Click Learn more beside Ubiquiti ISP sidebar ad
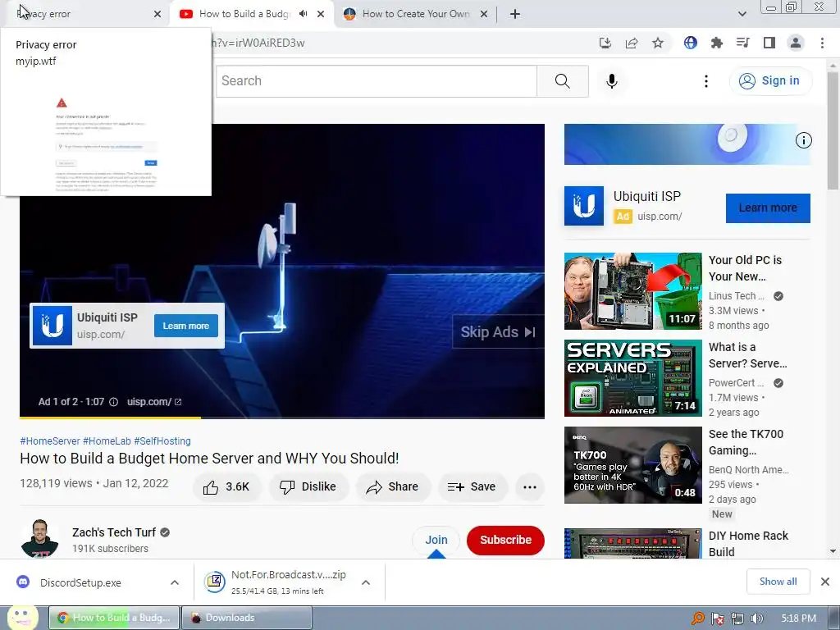This screenshot has height=630, width=840. point(768,208)
